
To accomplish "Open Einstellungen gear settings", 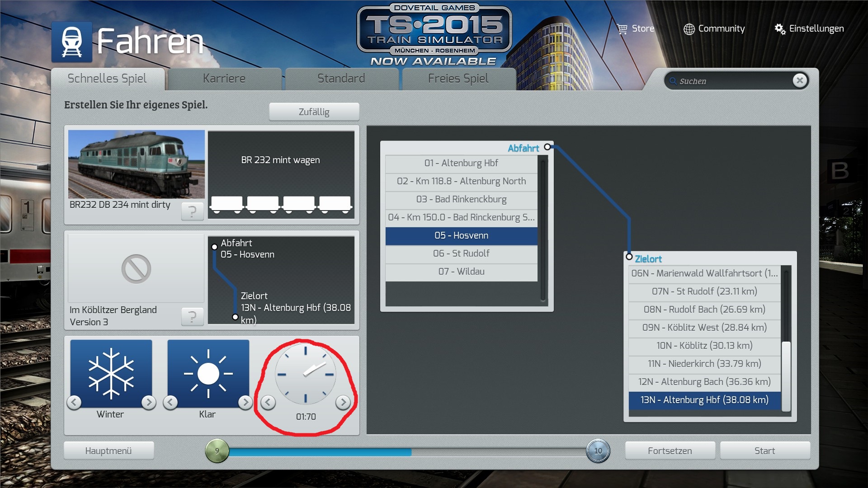I will 780,29.
